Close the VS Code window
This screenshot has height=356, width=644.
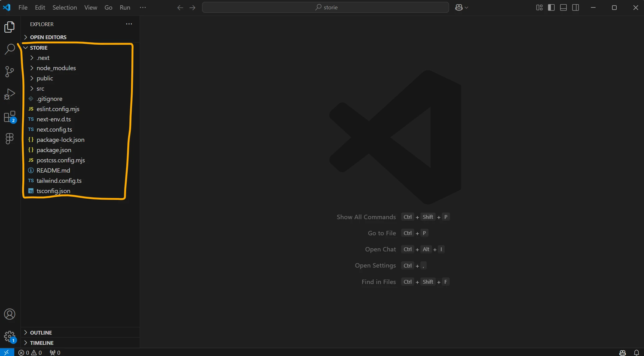coord(635,7)
